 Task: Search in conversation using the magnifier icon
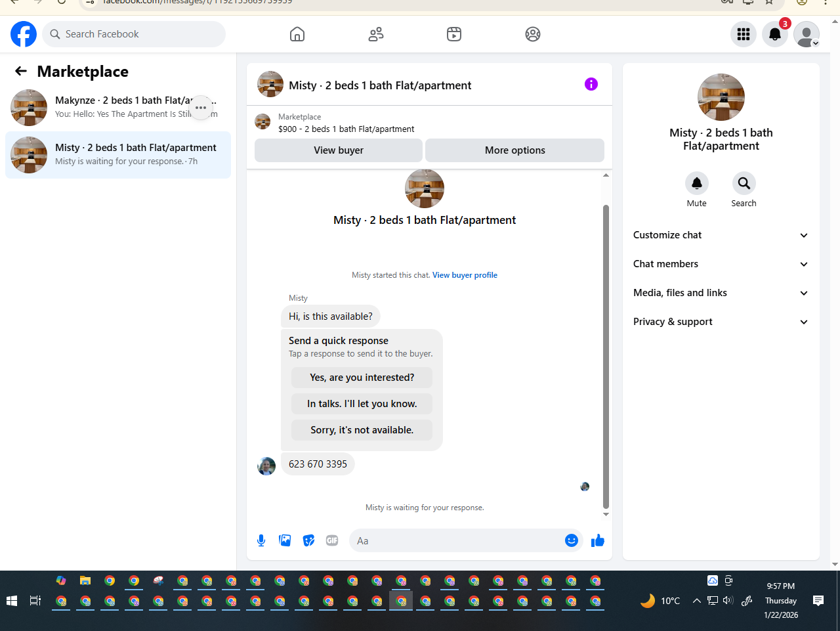[x=744, y=183]
